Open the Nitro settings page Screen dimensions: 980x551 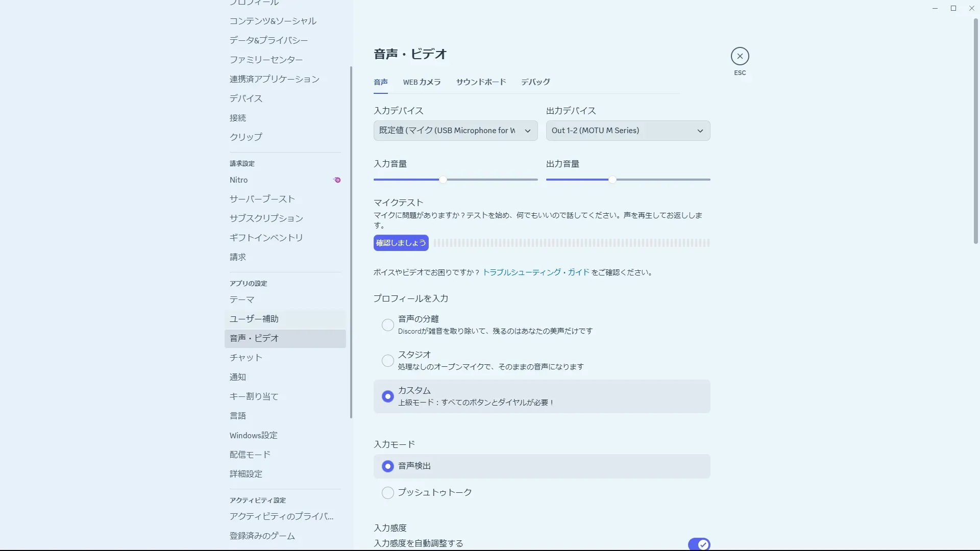(239, 180)
